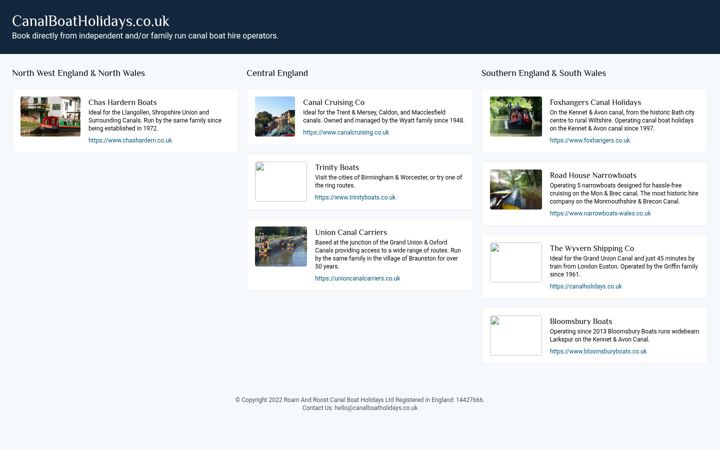Select the Southern England & South Wales heading

(x=544, y=73)
